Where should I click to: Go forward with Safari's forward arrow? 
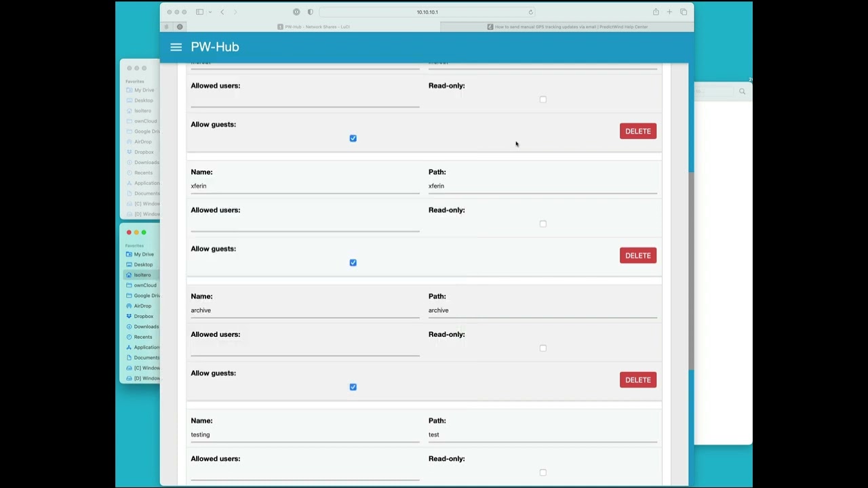tap(235, 12)
